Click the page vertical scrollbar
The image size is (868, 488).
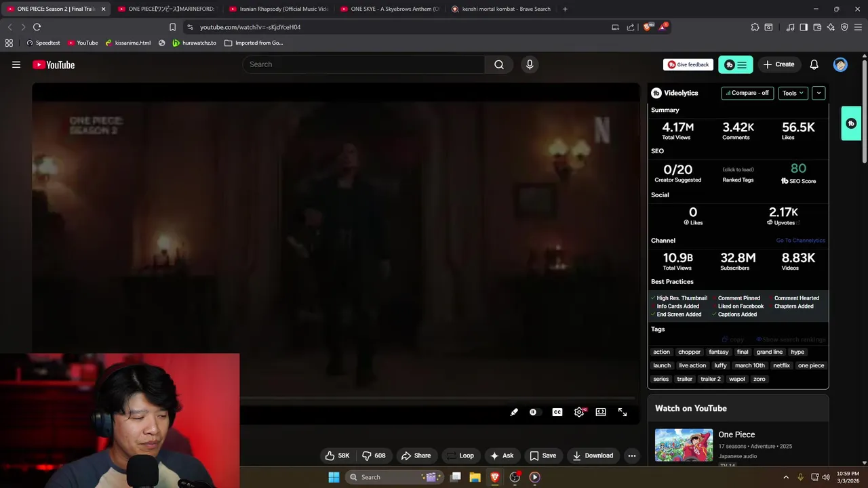pos(865,112)
